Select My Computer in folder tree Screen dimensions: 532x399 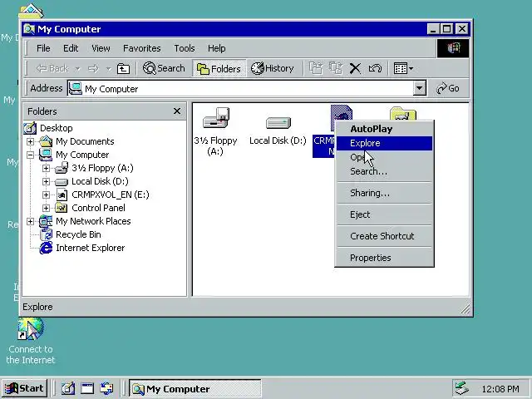82,155
